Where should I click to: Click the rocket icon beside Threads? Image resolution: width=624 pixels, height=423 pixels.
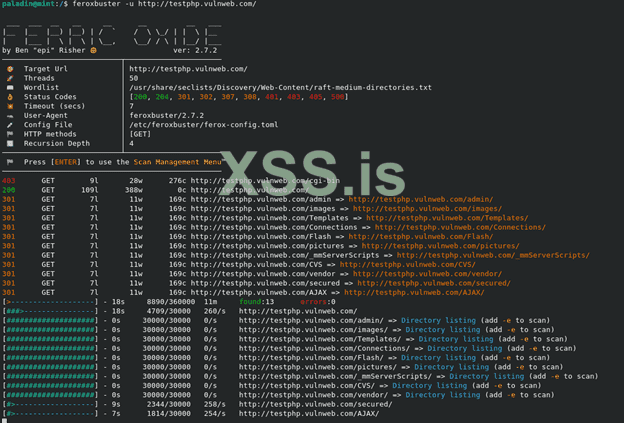pos(10,78)
